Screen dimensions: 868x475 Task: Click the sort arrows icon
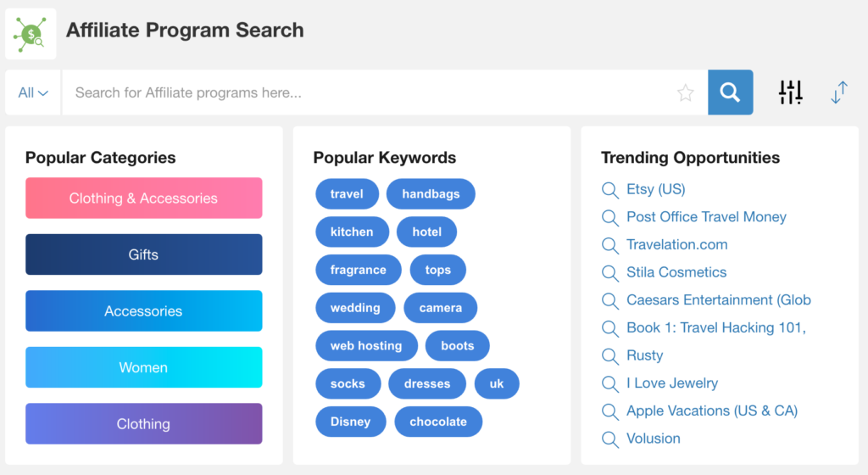pyautogui.click(x=839, y=92)
